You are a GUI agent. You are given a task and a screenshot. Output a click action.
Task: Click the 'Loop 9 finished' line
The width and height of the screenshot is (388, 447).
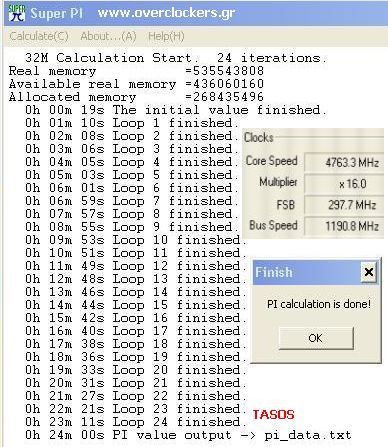point(132,227)
